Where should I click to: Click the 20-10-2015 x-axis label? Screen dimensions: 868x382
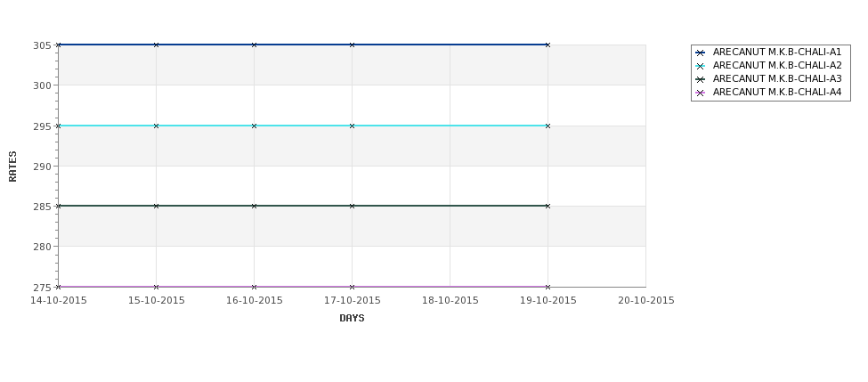tap(645, 301)
